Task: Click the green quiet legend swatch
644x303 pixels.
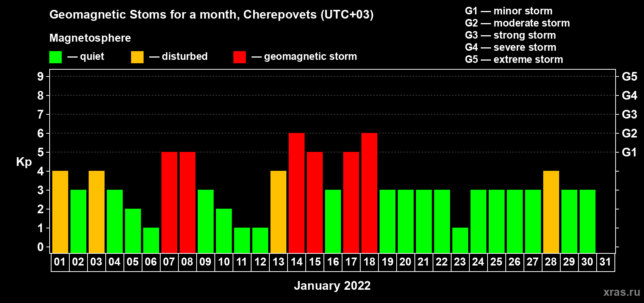Action: tap(55, 57)
